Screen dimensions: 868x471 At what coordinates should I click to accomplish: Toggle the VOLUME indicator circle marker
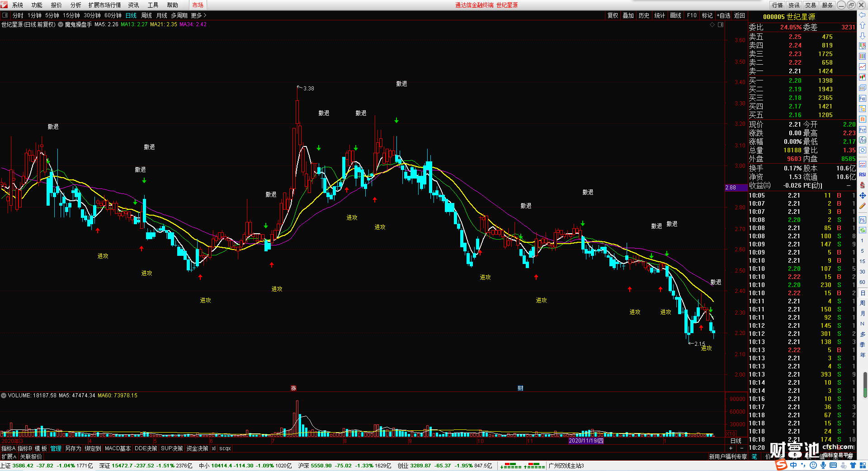(x=4, y=396)
